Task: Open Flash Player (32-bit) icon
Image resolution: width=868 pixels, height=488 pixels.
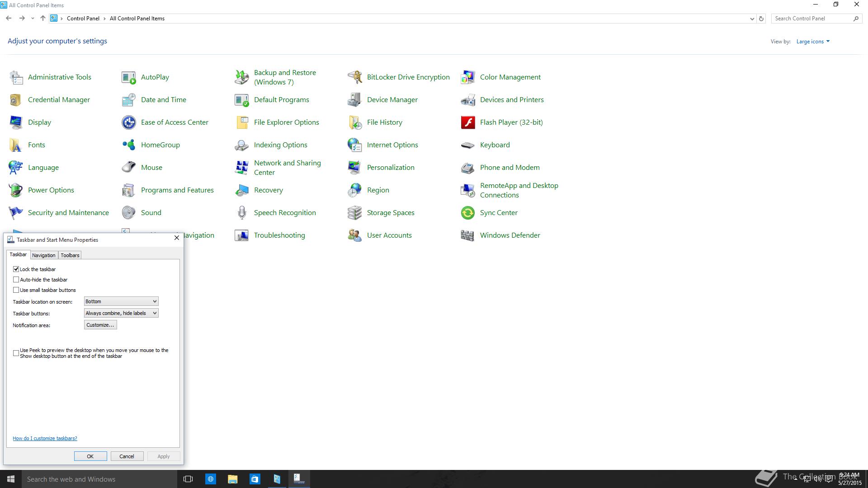Action: coord(468,122)
